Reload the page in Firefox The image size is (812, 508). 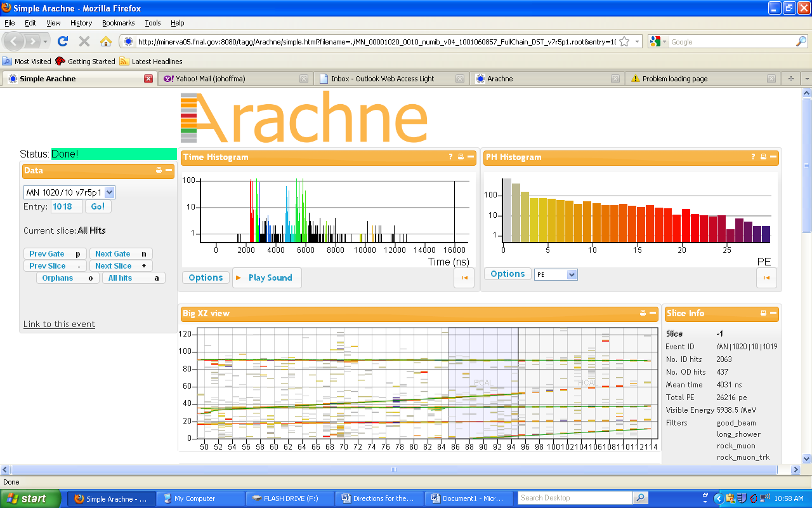click(x=62, y=42)
